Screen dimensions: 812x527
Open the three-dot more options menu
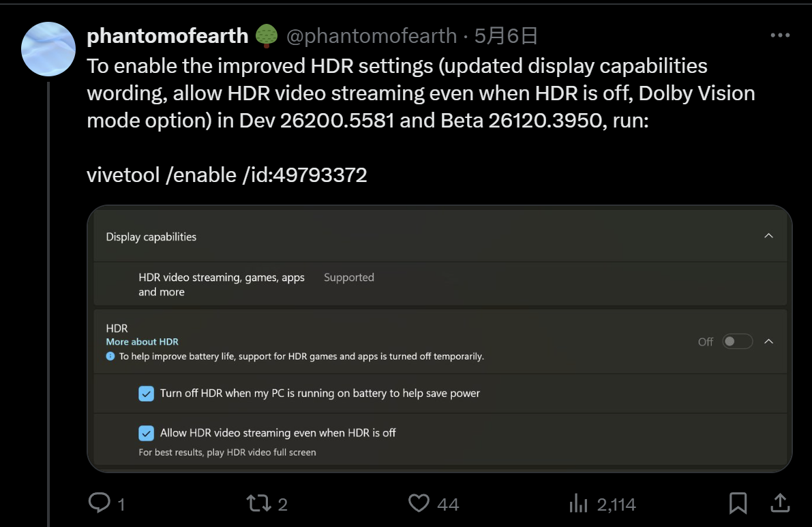780,35
